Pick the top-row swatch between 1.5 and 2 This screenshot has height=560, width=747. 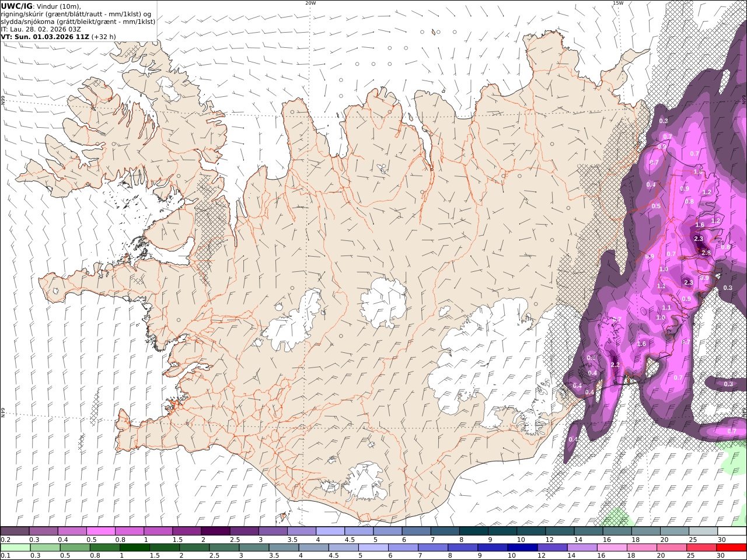(187, 531)
